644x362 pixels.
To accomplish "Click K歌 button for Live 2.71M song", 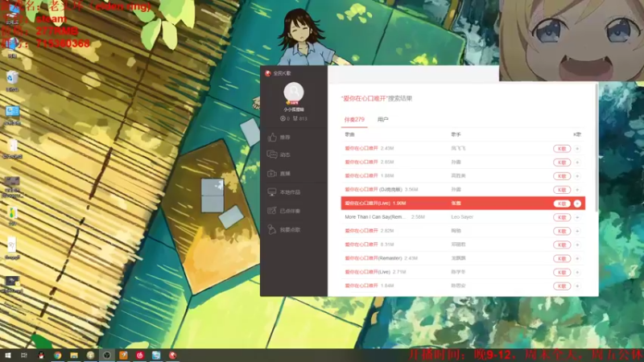I will point(562,272).
